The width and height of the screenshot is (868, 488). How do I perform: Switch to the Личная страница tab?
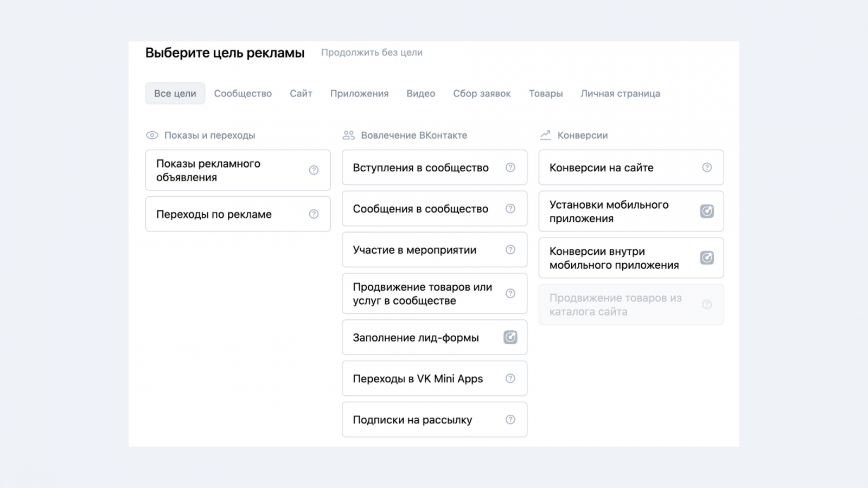620,93
